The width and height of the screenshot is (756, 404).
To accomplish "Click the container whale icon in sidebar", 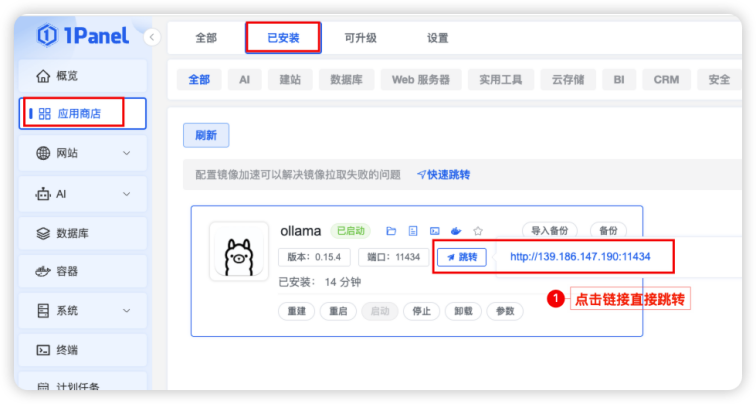I will coord(43,271).
